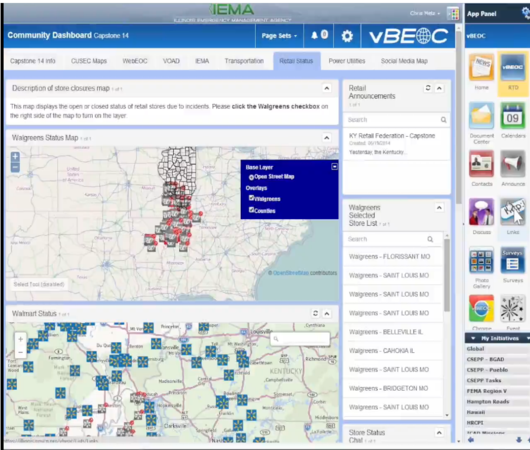530x450 pixels.
Task: Open the Surveys app icon
Action: click(513, 261)
